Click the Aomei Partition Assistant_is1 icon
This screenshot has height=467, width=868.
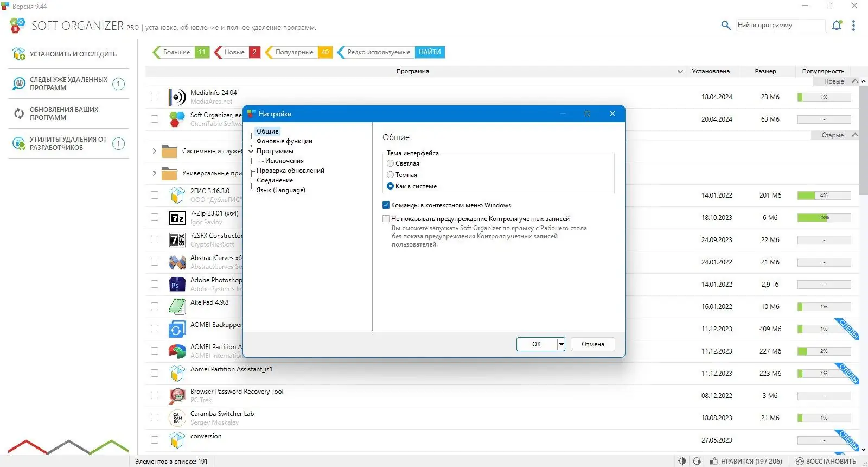coord(177,374)
